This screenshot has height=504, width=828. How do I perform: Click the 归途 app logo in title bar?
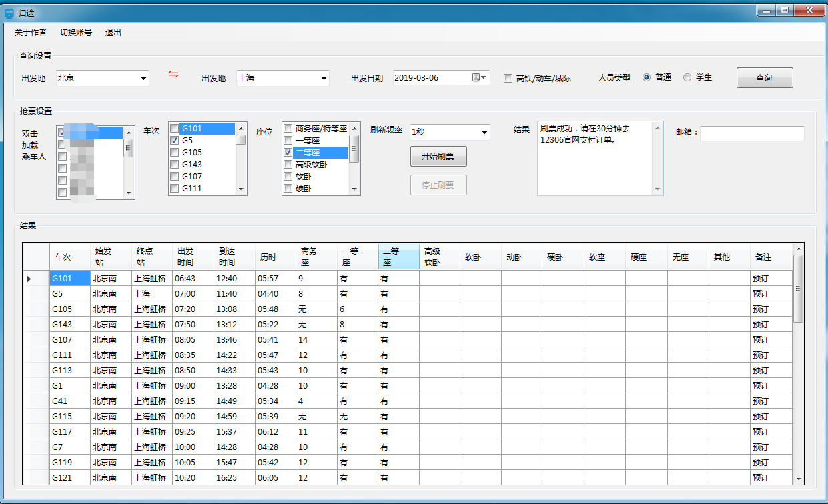tap(9, 11)
